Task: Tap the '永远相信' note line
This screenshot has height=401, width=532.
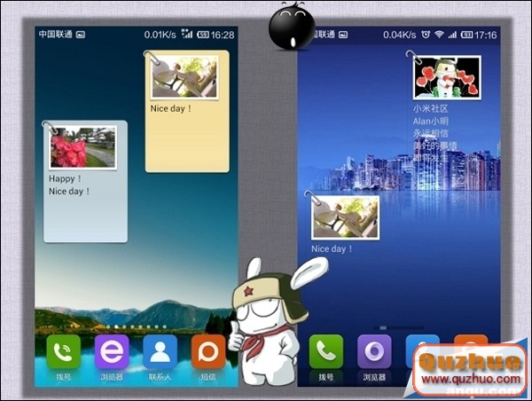Action: pos(431,133)
